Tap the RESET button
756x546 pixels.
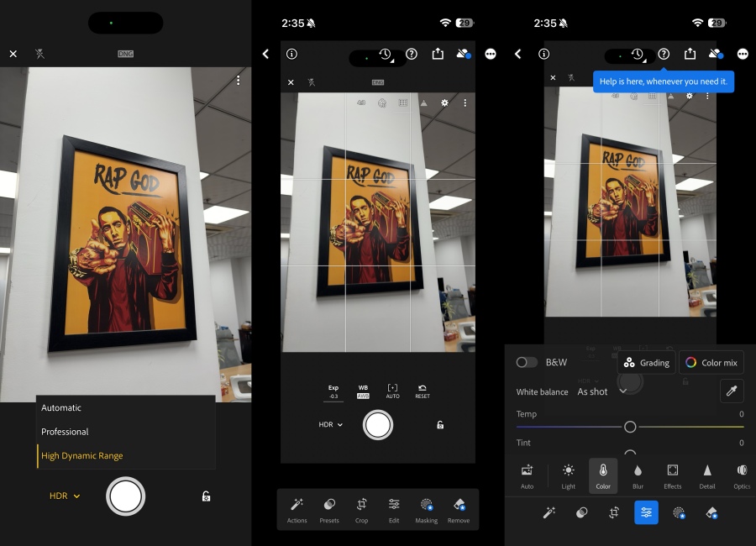pos(422,391)
